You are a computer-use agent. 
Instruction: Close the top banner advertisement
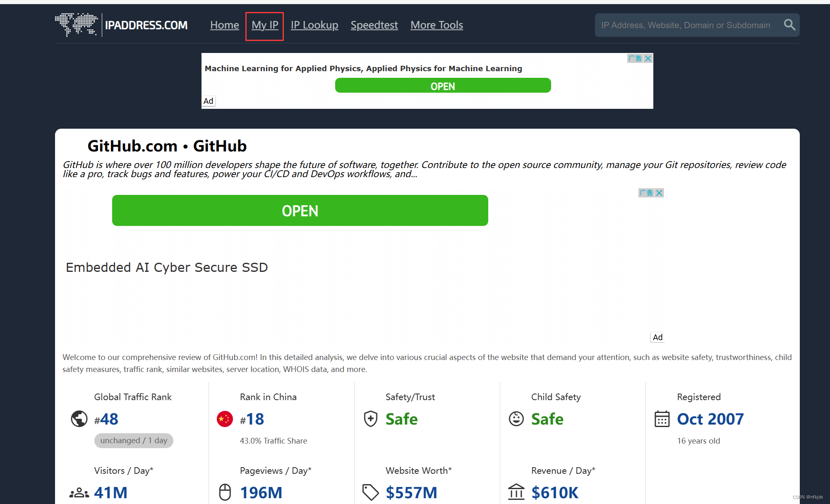(x=648, y=58)
